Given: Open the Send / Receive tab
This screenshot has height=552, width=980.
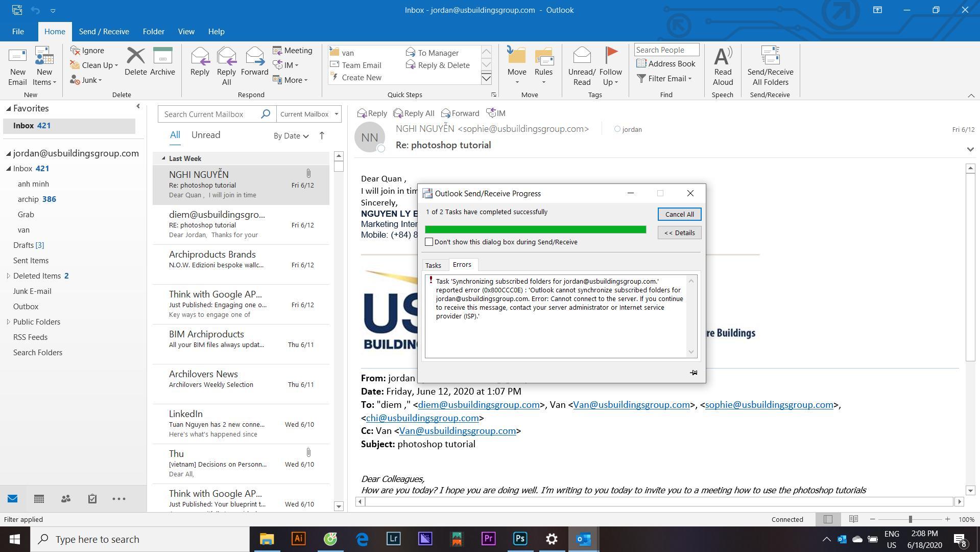Looking at the screenshot, I should pyautogui.click(x=104, y=31).
